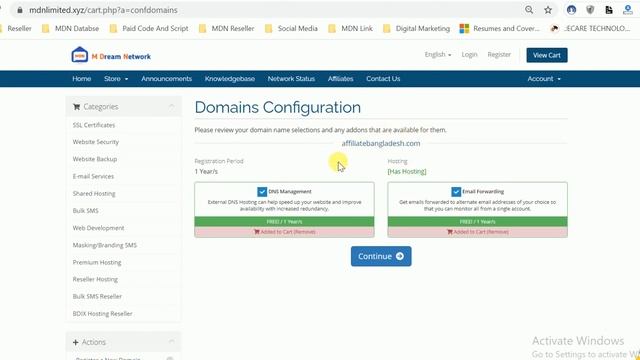Screen dimensions: 640x360
Task: Select Shared Hosting category
Action: click(94, 193)
